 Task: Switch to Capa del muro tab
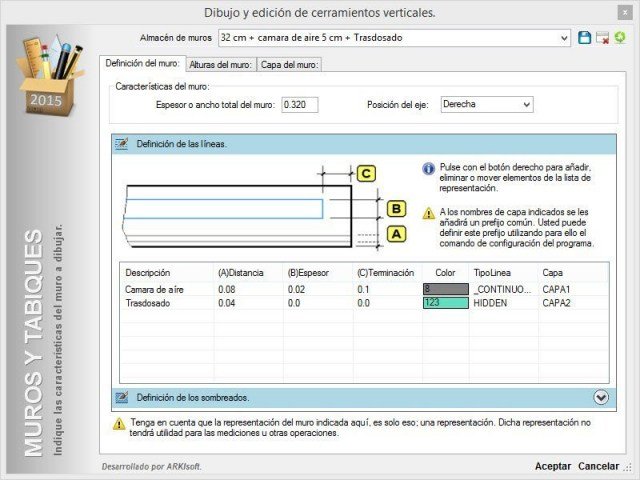pos(289,65)
